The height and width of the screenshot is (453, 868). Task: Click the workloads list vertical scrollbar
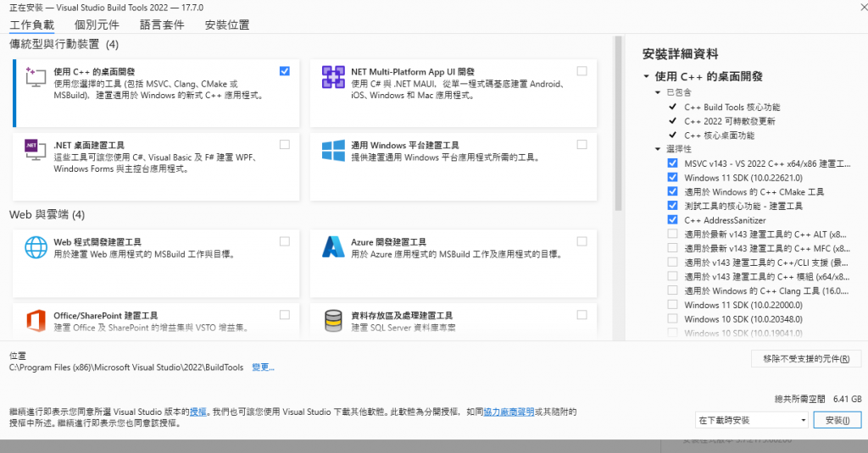point(618,124)
